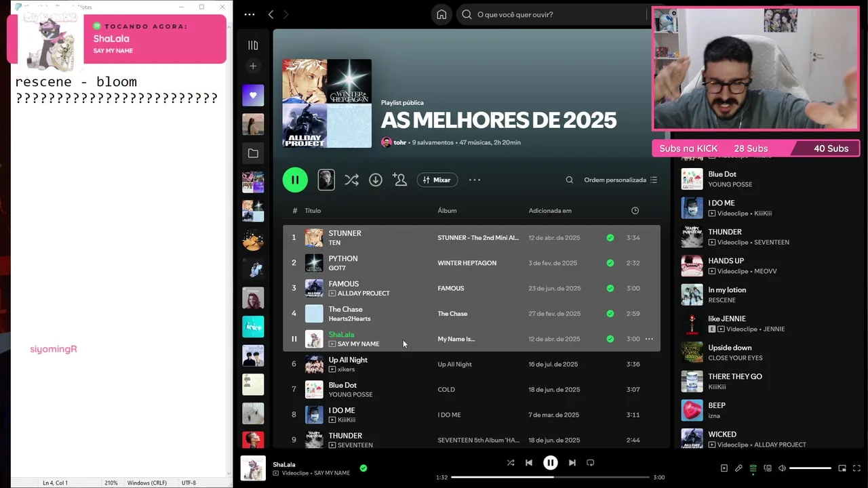
Task: Open the connect to a device icon
Action: tap(768, 468)
